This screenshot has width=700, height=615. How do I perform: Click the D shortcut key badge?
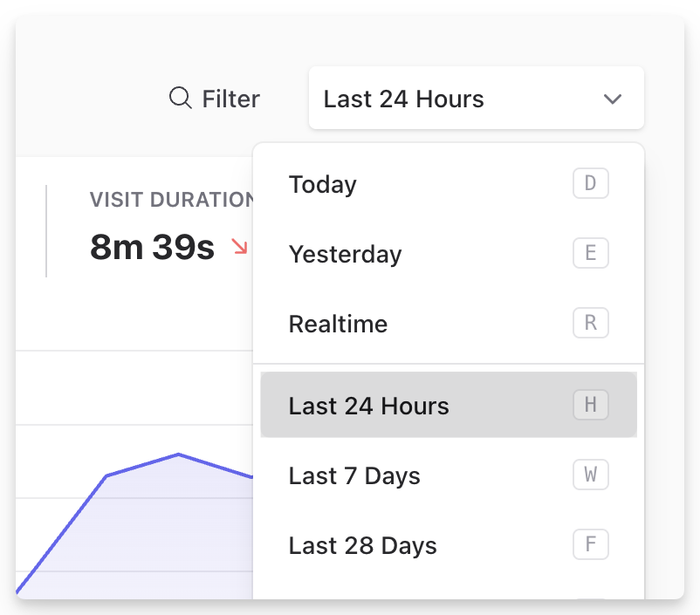[x=590, y=184]
